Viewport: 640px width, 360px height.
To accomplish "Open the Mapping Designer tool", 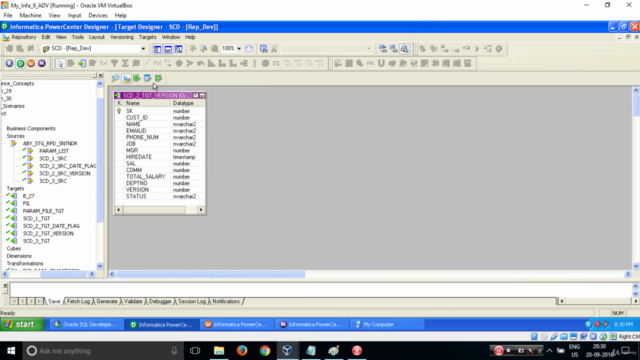I will [x=158, y=78].
